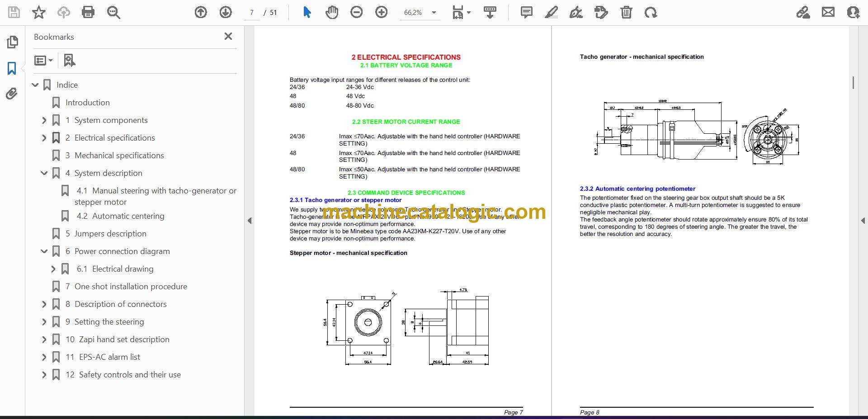Screen dimensions: 868x419
Task: Expand 1 System components bookmark
Action: pos(44,120)
